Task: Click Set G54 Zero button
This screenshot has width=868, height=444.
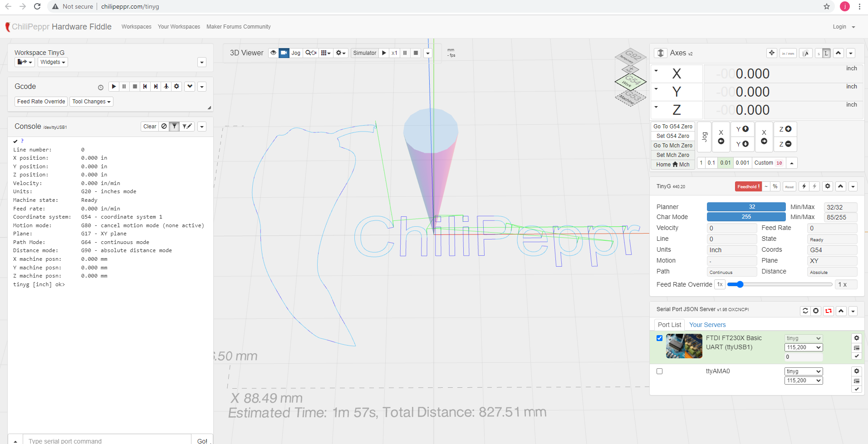Action: [x=673, y=136]
